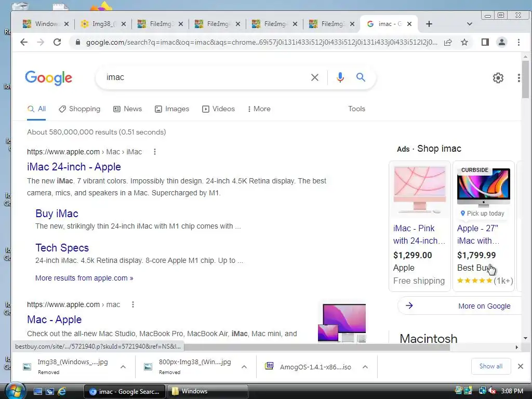The image size is (532, 399).
Task: Click Show all downloads
Action: [x=490, y=366]
